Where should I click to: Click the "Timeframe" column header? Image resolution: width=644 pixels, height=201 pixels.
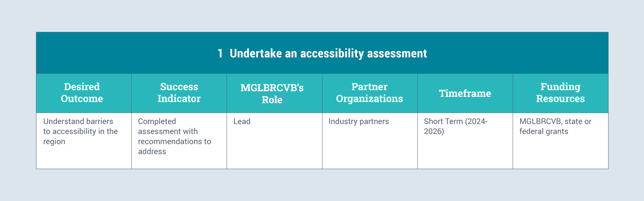pyautogui.click(x=465, y=93)
